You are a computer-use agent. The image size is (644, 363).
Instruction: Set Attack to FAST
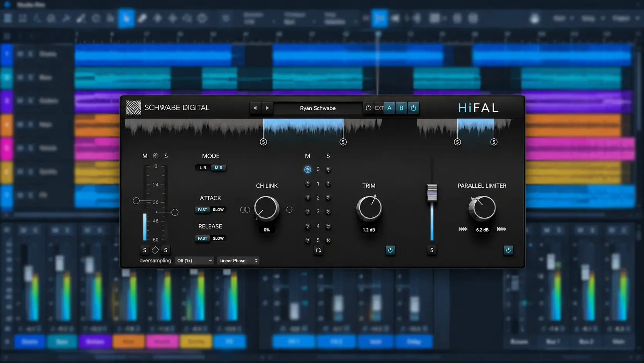click(202, 210)
